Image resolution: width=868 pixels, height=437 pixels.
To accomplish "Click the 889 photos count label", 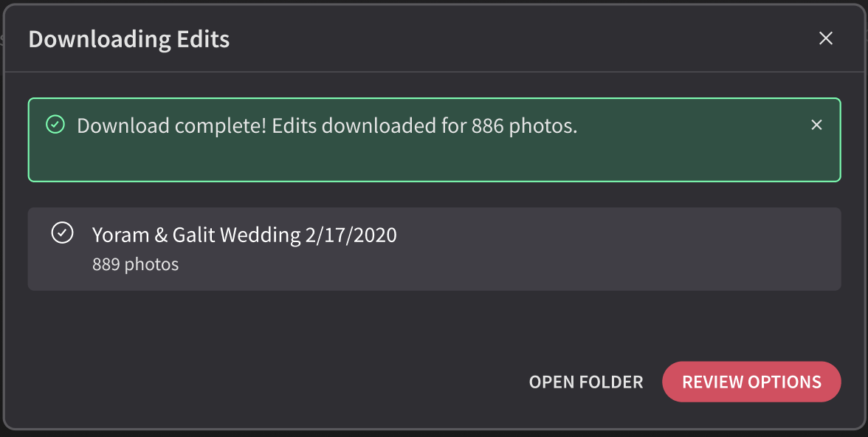I will pos(136,264).
